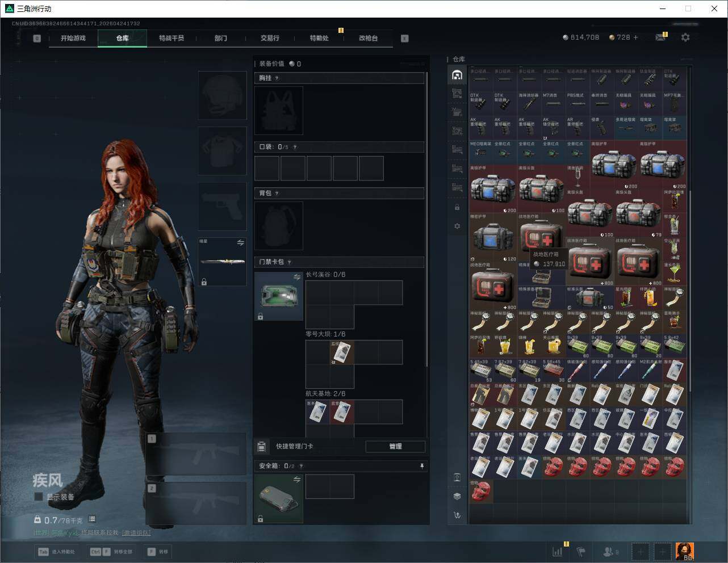Open the friends list icon at bottom
The height and width of the screenshot is (563, 728).
(608, 551)
